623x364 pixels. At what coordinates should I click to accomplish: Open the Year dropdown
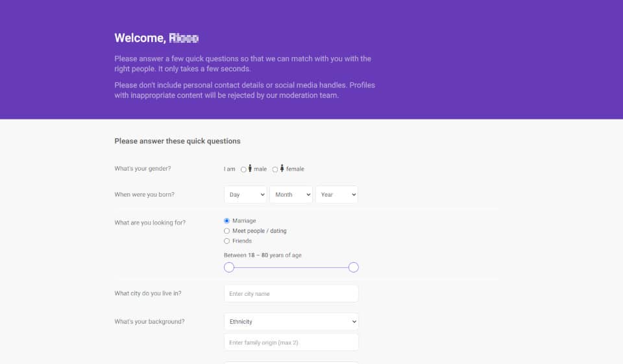pyautogui.click(x=337, y=195)
